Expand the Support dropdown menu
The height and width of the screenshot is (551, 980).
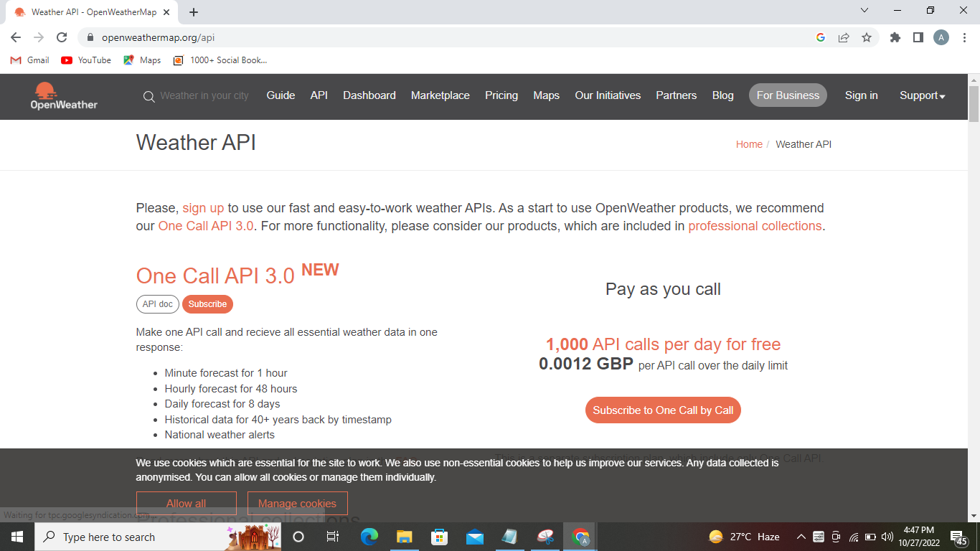tap(923, 95)
